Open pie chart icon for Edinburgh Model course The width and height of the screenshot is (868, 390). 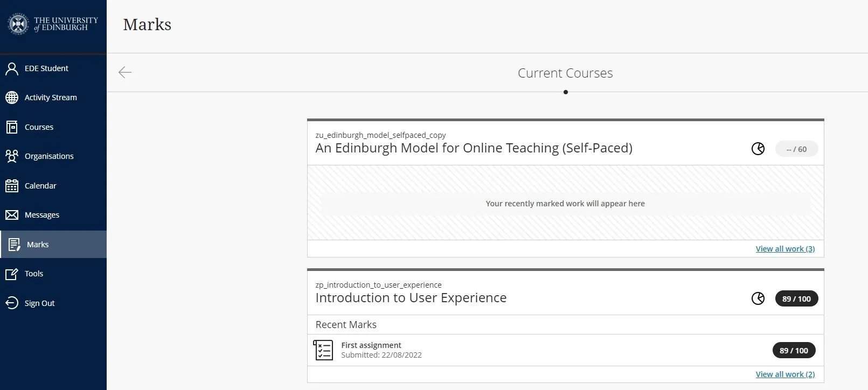click(x=758, y=149)
